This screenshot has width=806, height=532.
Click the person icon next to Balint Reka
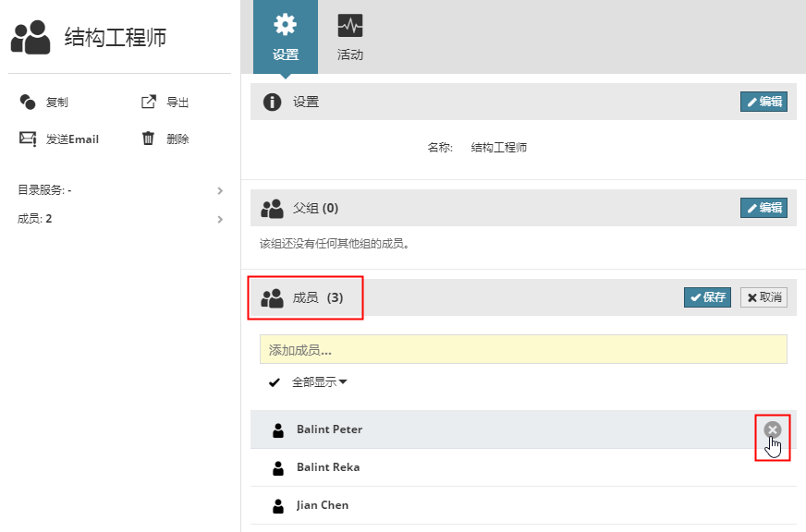(278, 468)
